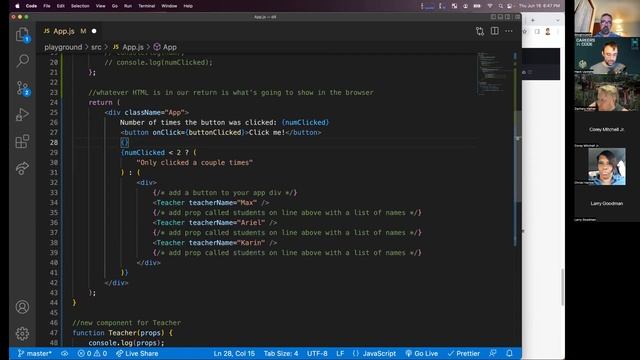Open the Accounts icon in activity bar

[x=22, y=307]
